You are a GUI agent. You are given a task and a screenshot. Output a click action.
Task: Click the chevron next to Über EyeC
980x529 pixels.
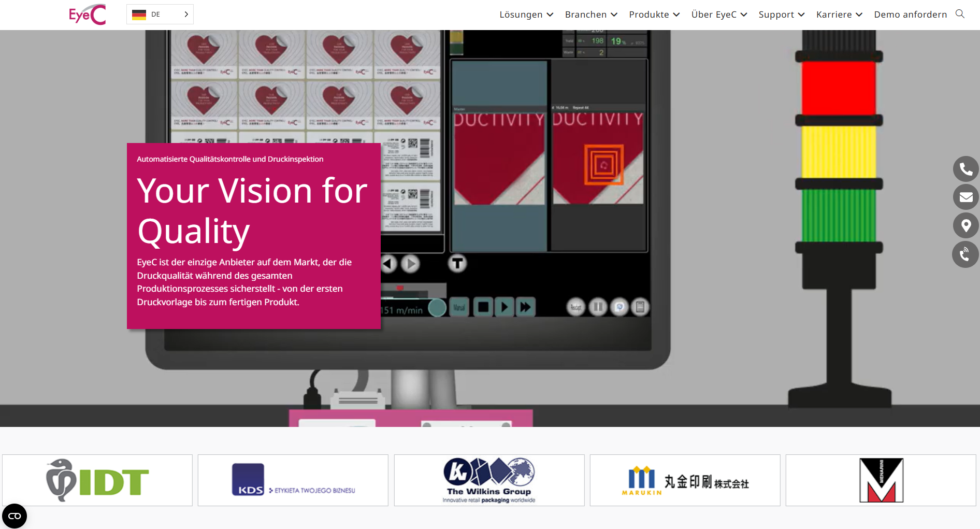(x=744, y=15)
